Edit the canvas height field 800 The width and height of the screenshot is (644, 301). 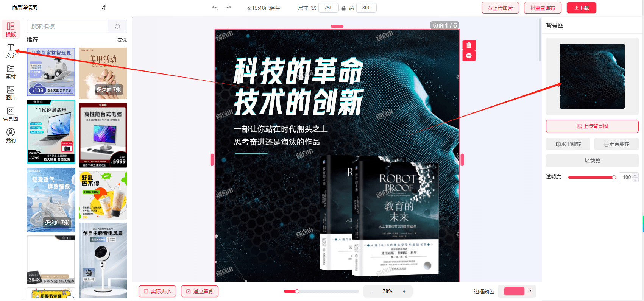(x=366, y=8)
